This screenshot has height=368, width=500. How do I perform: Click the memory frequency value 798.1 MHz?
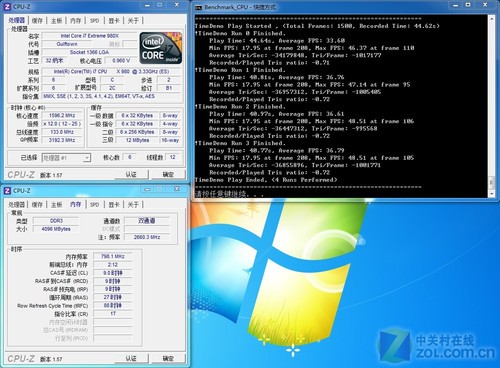point(113,256)
